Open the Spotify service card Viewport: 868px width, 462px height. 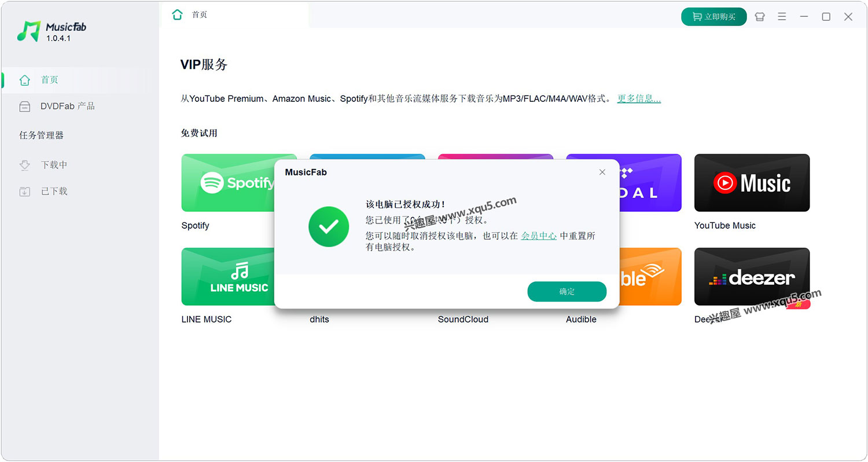(228, 183)
